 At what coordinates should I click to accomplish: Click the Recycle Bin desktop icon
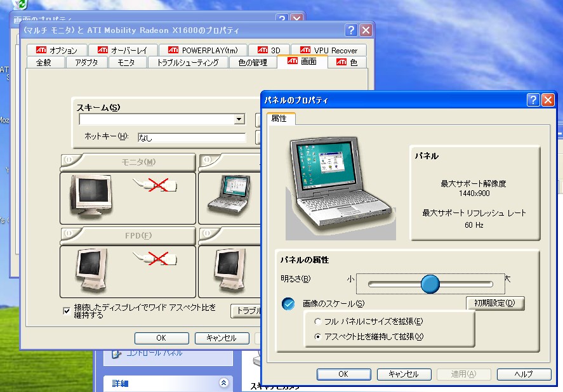click(x=20, y=4)
